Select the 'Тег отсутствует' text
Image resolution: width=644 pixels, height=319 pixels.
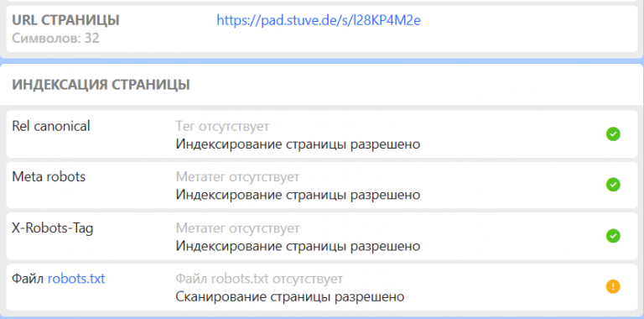222,126
